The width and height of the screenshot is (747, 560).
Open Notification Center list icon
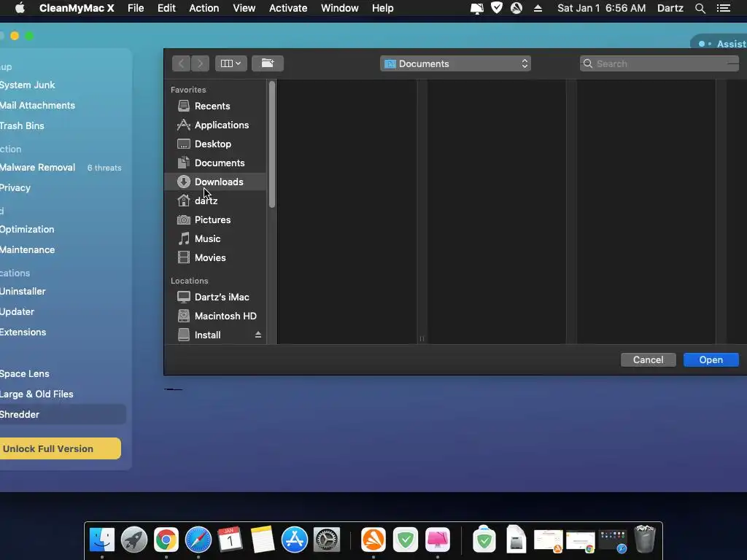[723, 8]
